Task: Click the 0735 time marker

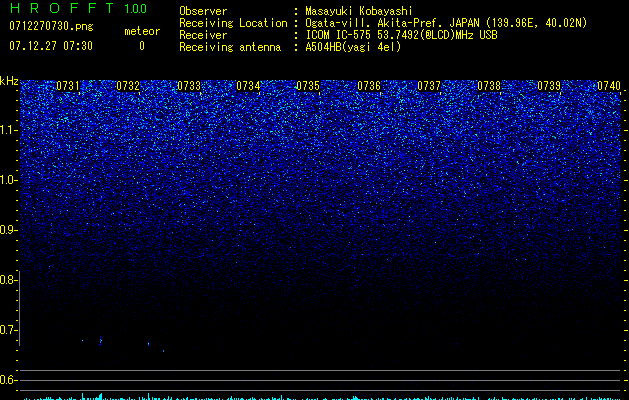Action: point(308,86)
